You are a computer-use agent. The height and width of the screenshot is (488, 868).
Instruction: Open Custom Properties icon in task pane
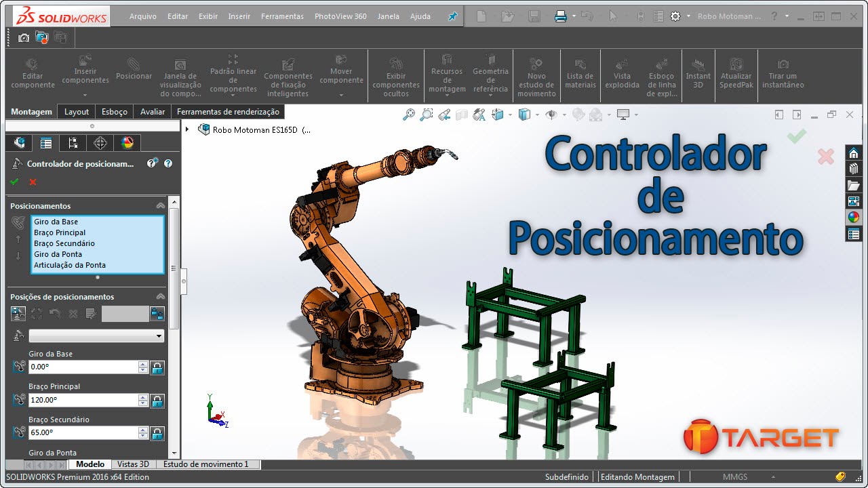pos(854,234)
